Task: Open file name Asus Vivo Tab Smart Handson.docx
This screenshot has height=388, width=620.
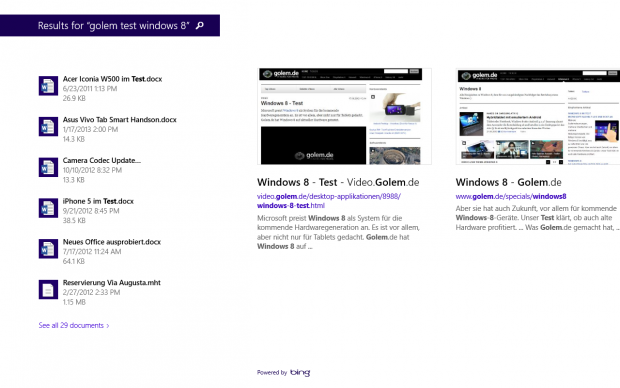Action: pyautogui.click(x=119, y=119)
